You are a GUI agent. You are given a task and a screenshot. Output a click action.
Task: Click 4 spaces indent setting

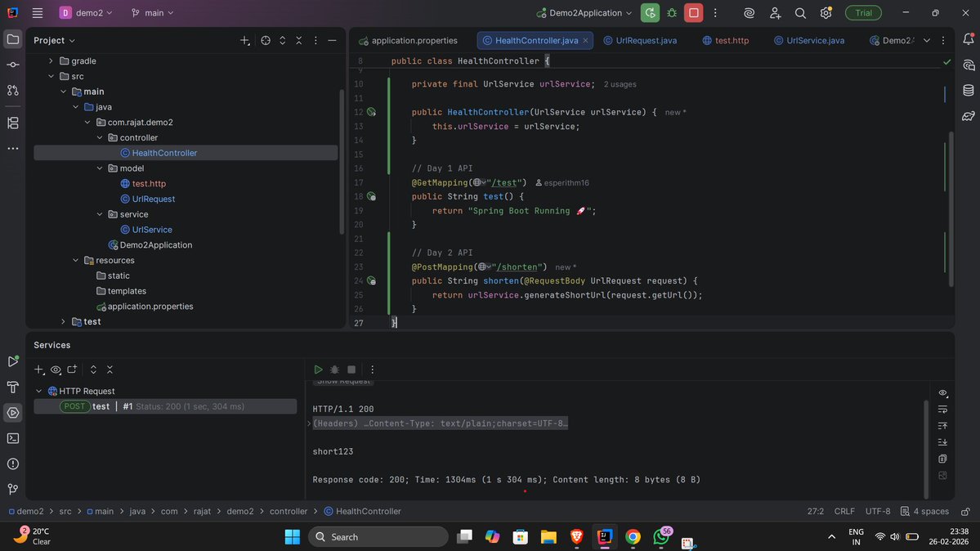coord(924,511)
